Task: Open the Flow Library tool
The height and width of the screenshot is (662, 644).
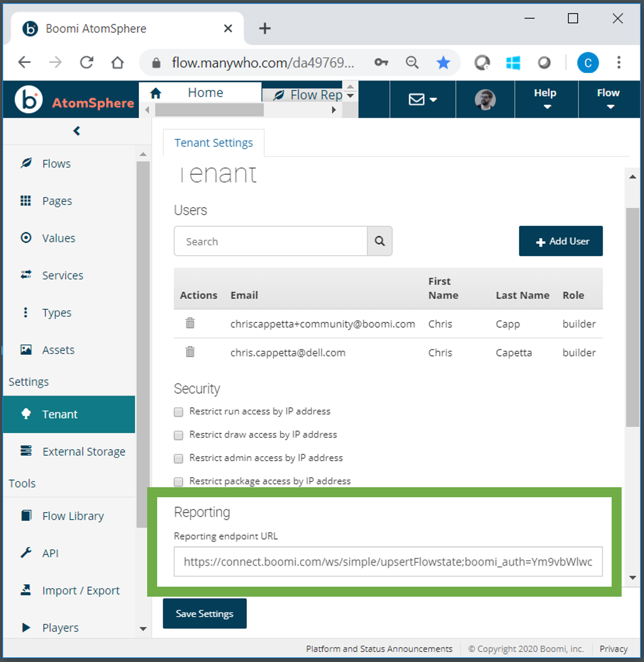Action: [x=73, y=516]
